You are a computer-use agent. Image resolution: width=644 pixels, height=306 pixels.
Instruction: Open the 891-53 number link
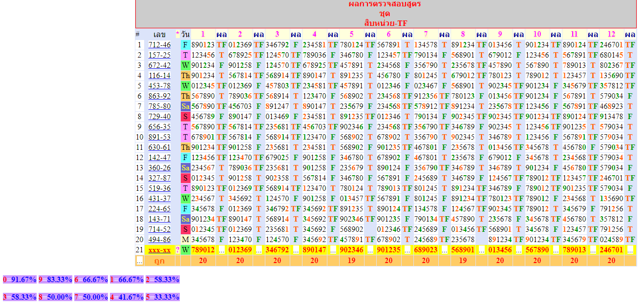pyautogui.click(x=160, y=137)
